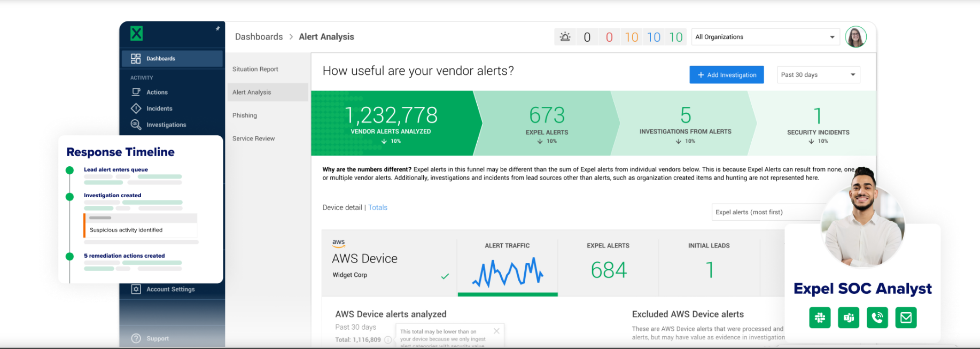Click the phone call contact icon
Viewport: 980px width, 349px height.
[877, 317]
